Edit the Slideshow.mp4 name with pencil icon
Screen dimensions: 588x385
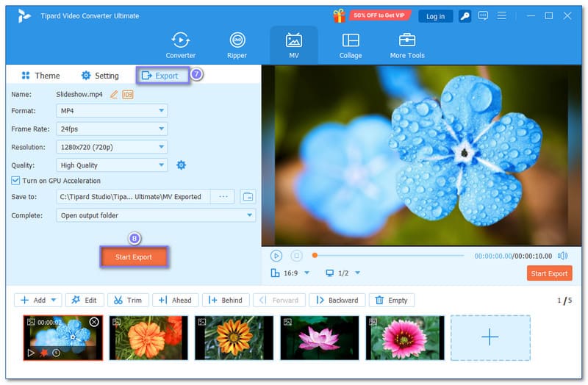click(114, 95)
